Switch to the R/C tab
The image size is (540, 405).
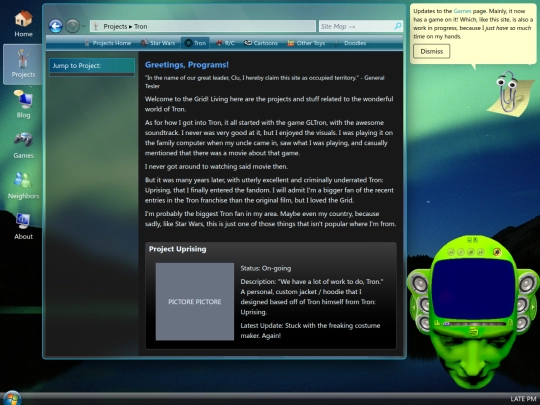tap(225, 43)
